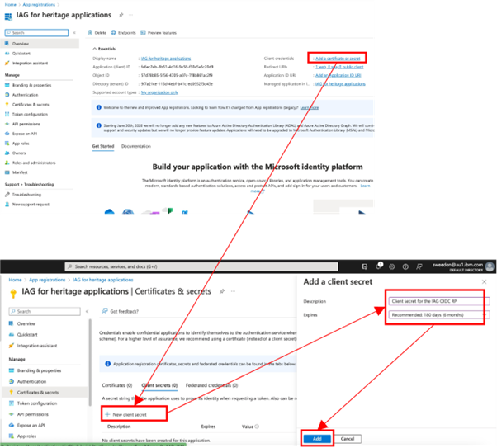This screenshot has height=448, width=497.
Task: Select Overview in the lower sidebar
Action: point(22,323)
